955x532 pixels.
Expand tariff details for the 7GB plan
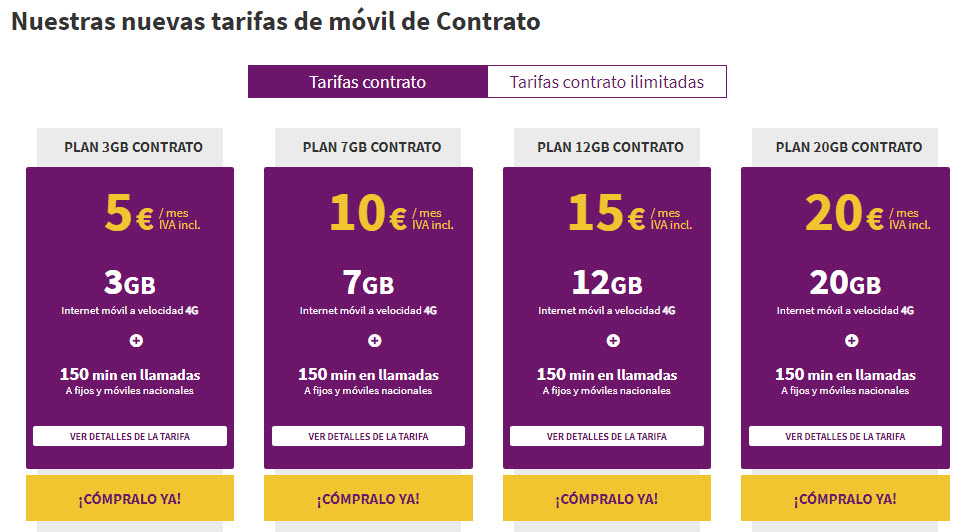pos(368,436)
